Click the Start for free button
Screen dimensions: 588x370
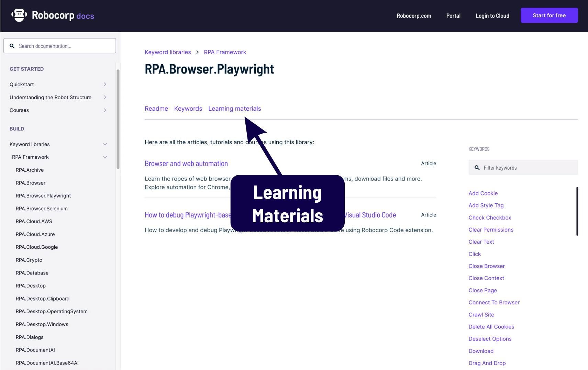point(549,15)
